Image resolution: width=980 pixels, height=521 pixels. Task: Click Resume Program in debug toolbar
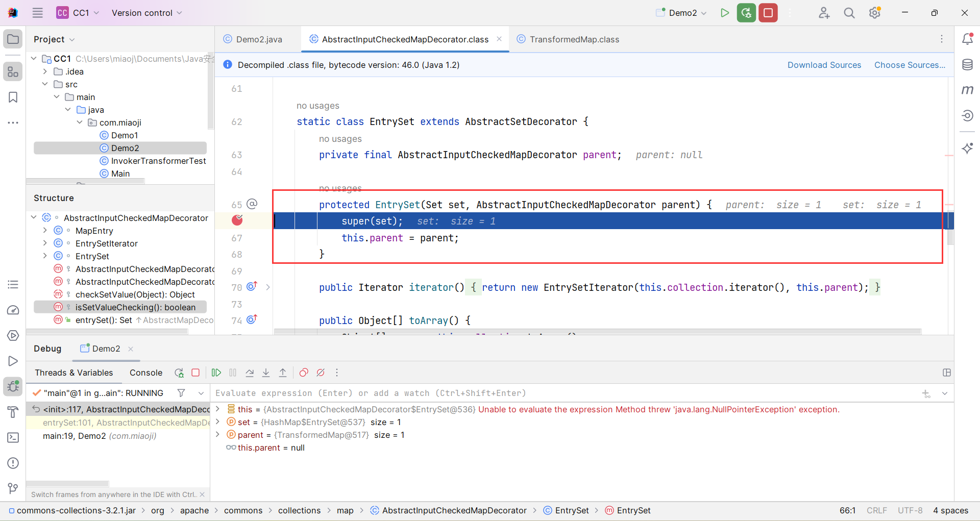(x=216, y=373)
